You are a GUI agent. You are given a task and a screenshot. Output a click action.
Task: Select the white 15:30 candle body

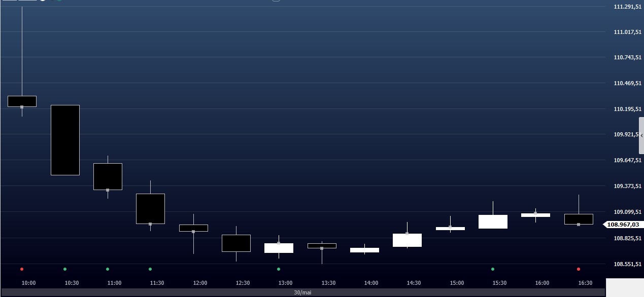(493, 221)
